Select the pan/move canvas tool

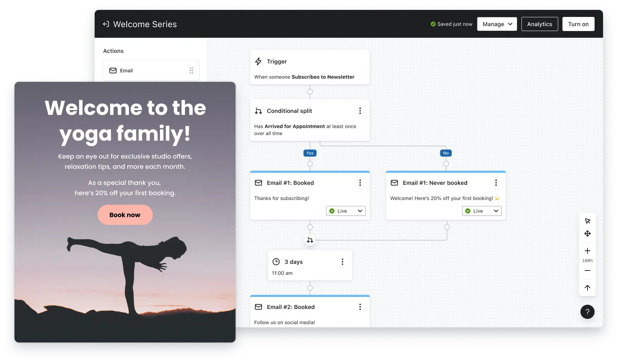point(588,233)
